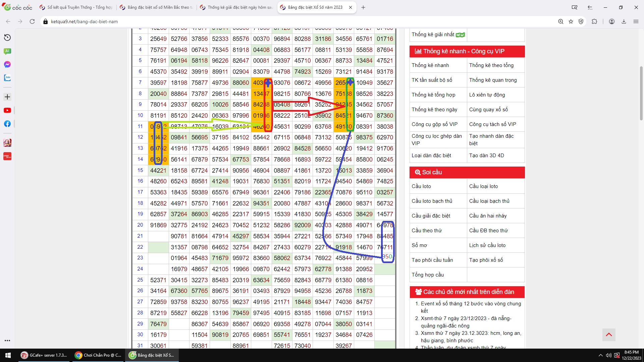This screenshot has width=644, height=362.
Task: Open the browser main menu icon
Action: coord(636,21)
